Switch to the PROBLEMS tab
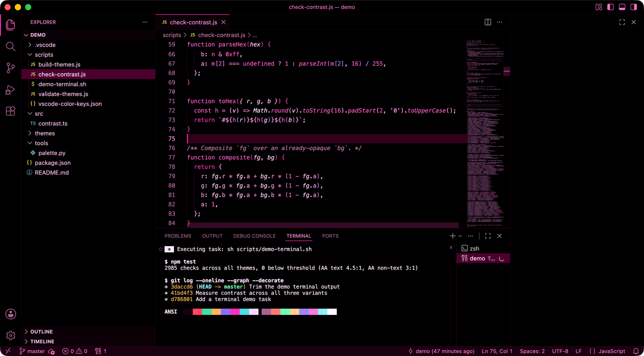This screenshot has height=356, width=644. [178, 236]
